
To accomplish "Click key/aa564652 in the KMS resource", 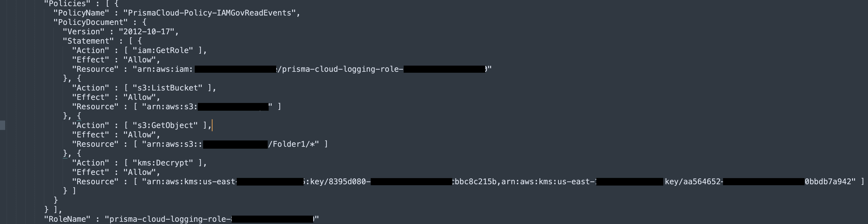I will [x=693, y=182].
